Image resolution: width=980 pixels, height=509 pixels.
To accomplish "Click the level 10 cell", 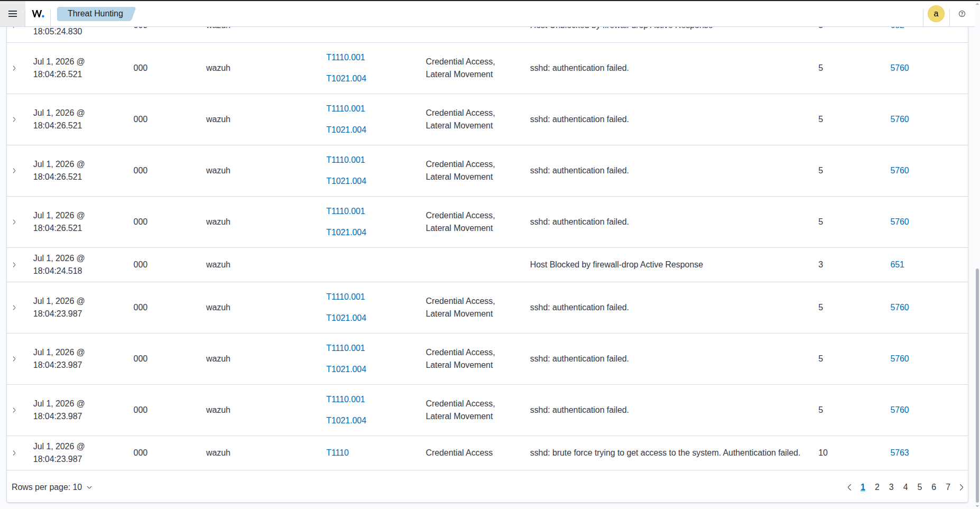I will pyautogui.click(x=823, y=453).
